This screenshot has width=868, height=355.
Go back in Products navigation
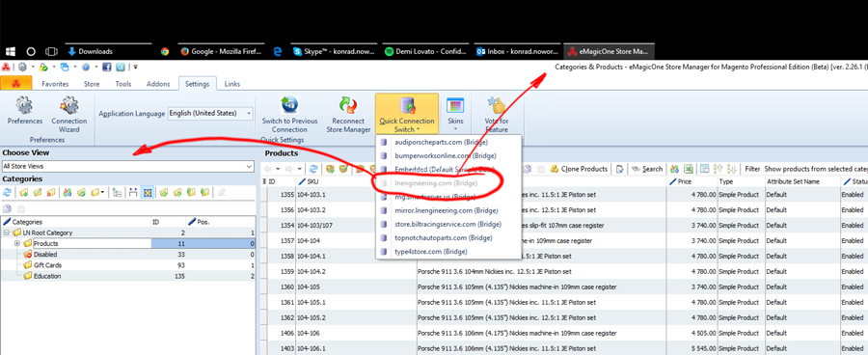pos(267,169)
